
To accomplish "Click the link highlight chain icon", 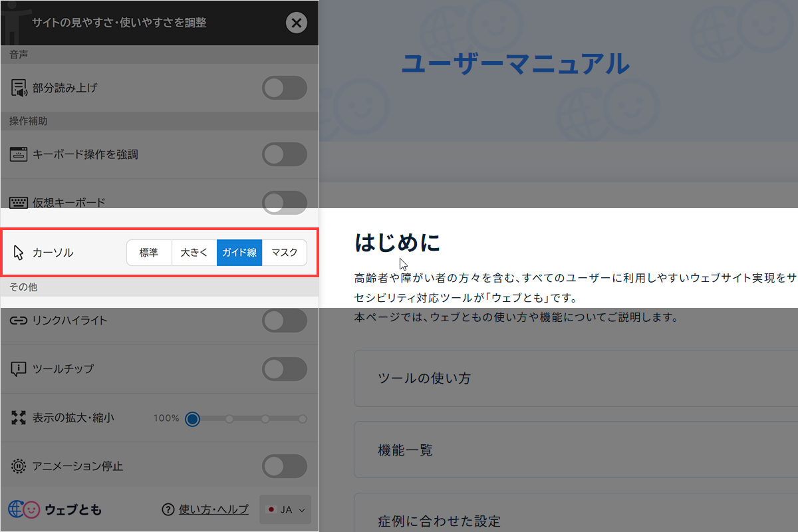I will click(x=19, y=321).
